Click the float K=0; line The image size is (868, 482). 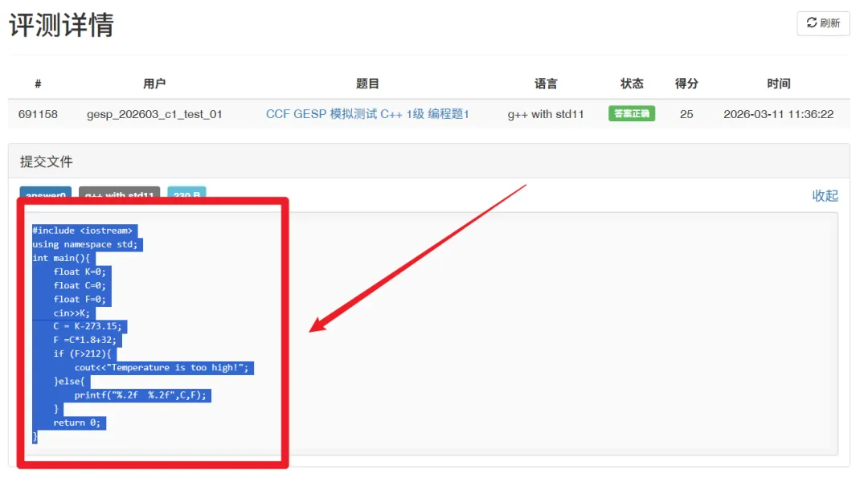(80, 272)
